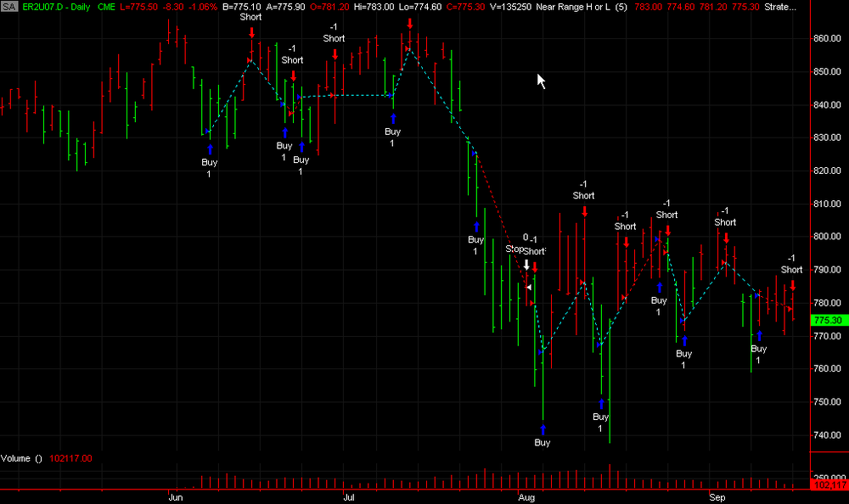Screen dimensions: 849x504
Task: Select the Stop trade label
Action: tap(514, 249)
